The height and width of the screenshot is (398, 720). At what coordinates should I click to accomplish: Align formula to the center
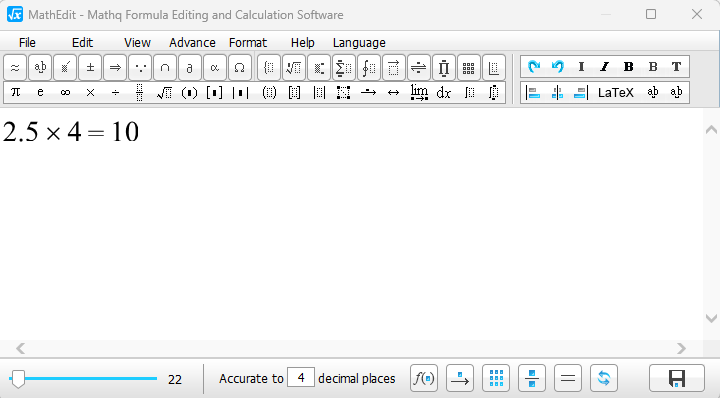point(557,93)
